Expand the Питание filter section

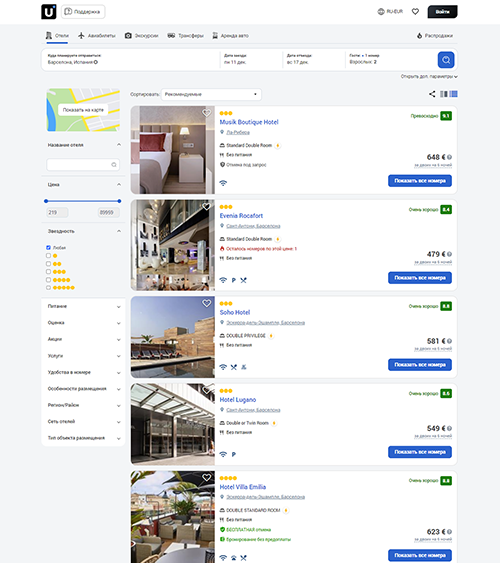[83, 306]
